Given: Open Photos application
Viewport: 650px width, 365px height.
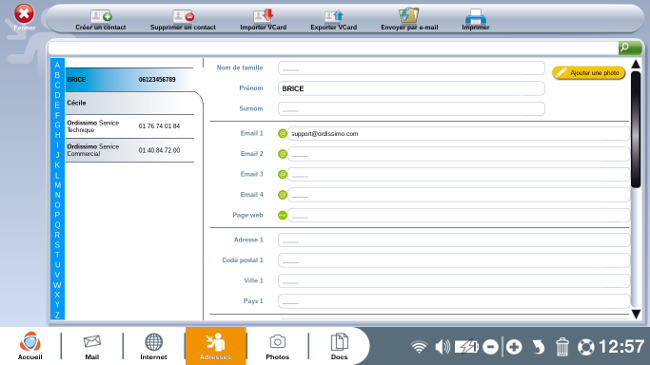Looking at the screenshot, I should 277,346.
